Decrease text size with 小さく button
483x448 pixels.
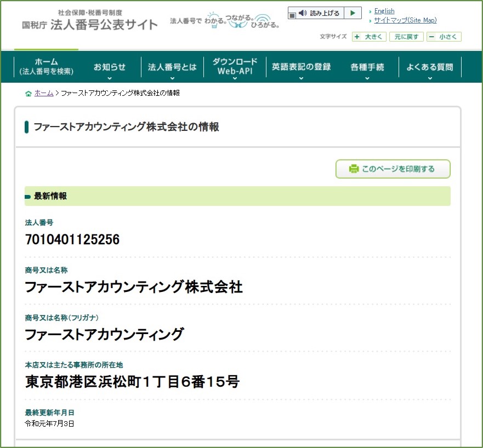click(x=444, y=37)
